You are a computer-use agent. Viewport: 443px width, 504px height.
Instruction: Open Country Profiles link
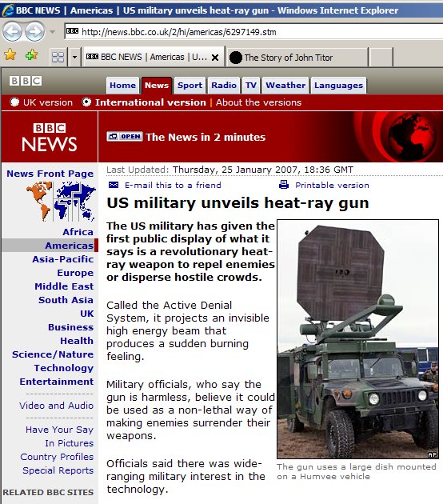tap(57, 457)
